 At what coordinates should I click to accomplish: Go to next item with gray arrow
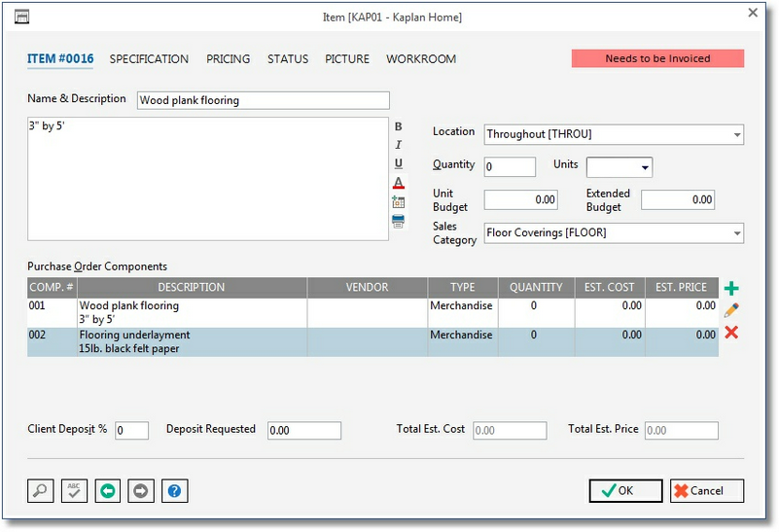pyautogui.click(x=141, y=491)
